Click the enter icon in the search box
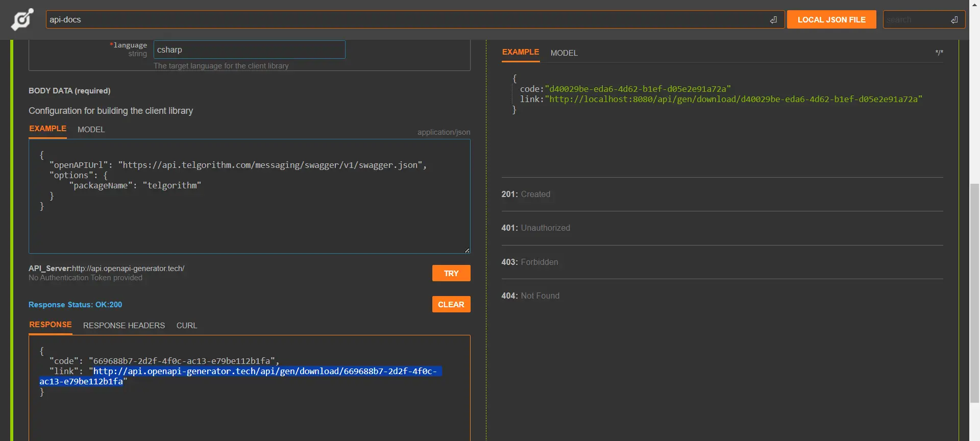 click(954, 20)
